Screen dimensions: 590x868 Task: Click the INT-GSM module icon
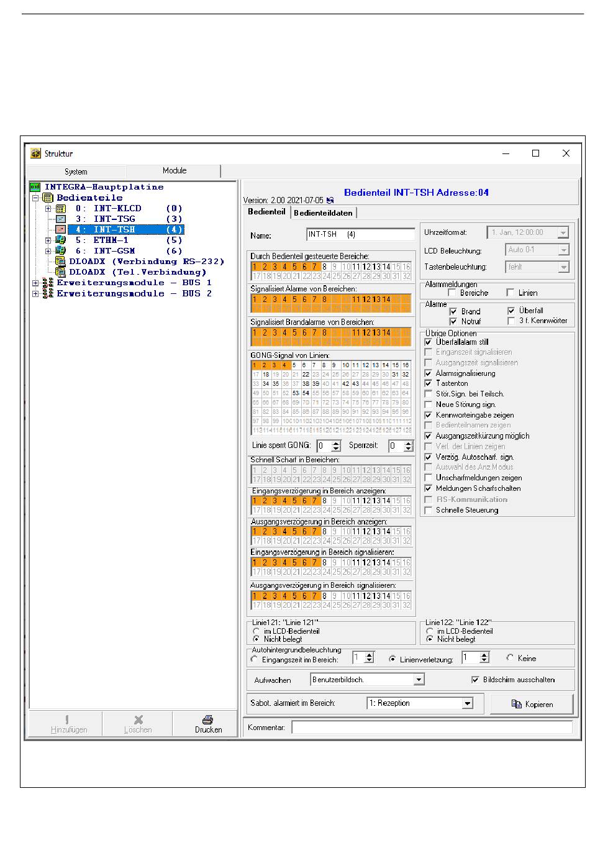[60, 251]
